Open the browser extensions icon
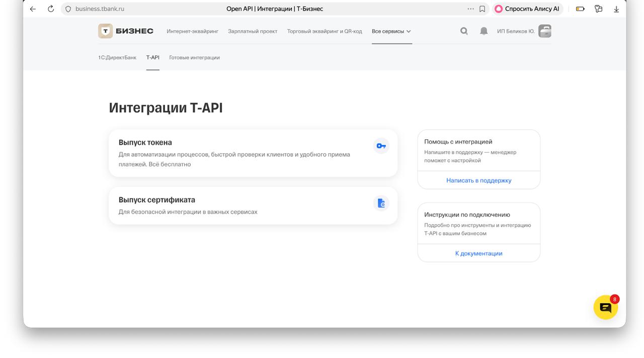644x358 pixels. [598, 9]
